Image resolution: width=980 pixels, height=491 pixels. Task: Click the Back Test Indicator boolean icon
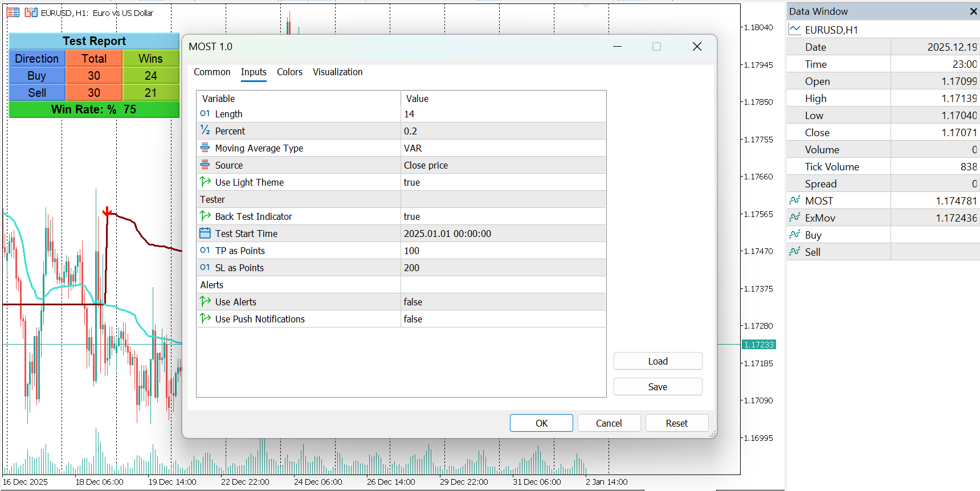(205, 216)
